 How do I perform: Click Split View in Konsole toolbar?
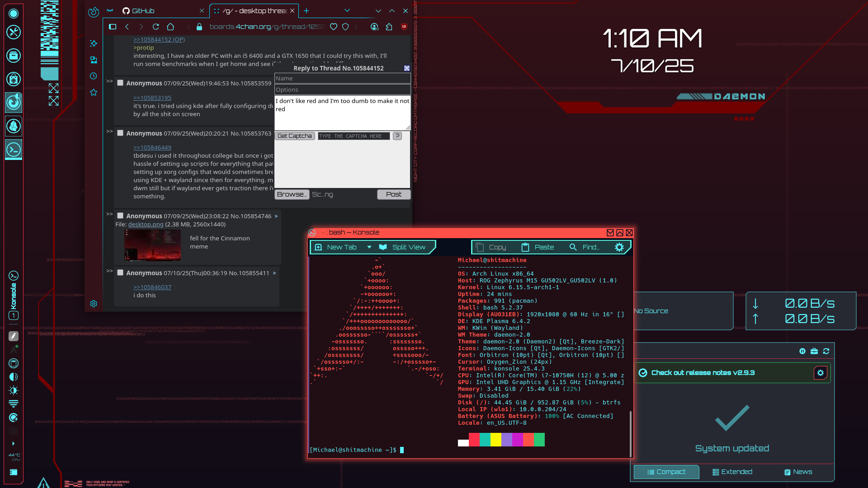(402, 247)
